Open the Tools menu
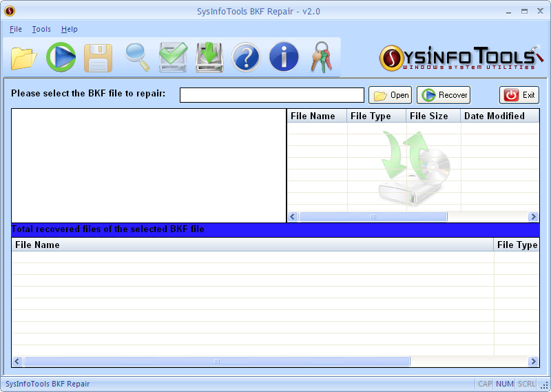Image resolution: width=551 pixels, height=392 pixels. (41, 29)
